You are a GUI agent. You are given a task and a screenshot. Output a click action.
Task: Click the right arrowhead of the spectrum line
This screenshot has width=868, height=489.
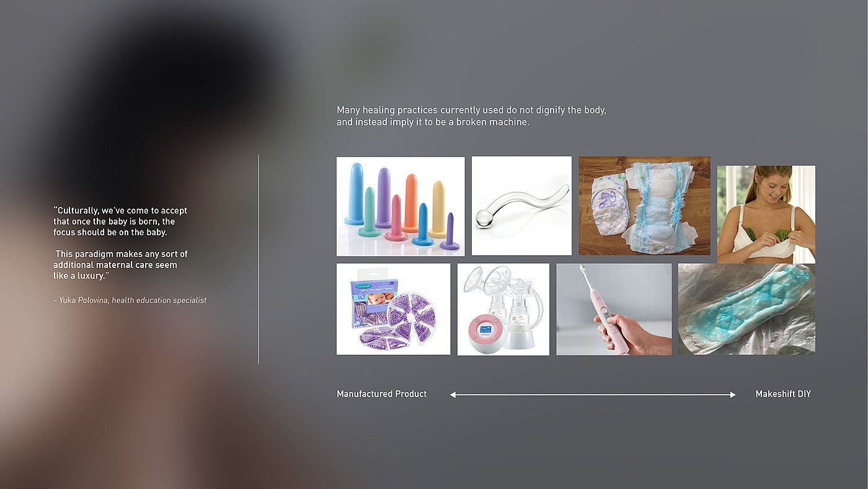pos(733,395)
